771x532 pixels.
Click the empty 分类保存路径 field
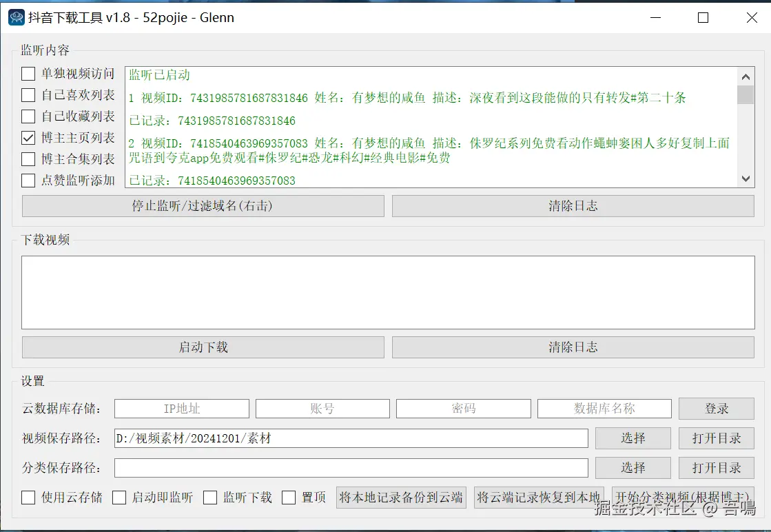(x=351, y=468)
